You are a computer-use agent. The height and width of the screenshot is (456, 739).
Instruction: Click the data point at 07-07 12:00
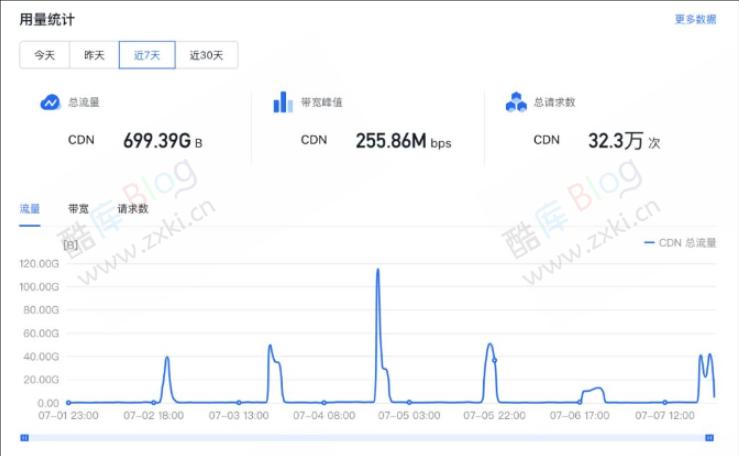coord(665,403)
